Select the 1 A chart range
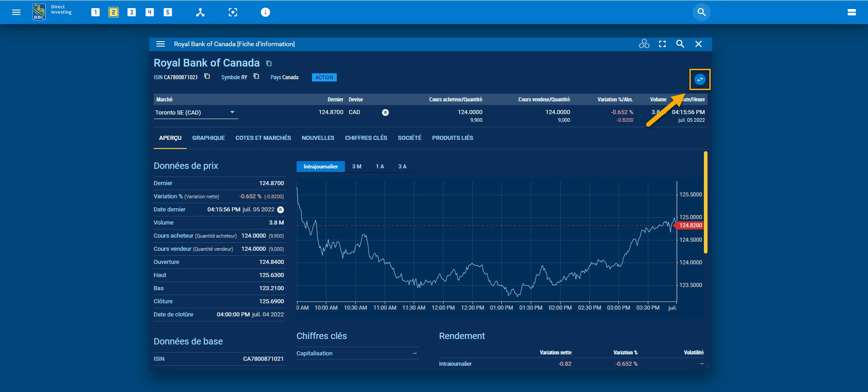 point(380,167)
